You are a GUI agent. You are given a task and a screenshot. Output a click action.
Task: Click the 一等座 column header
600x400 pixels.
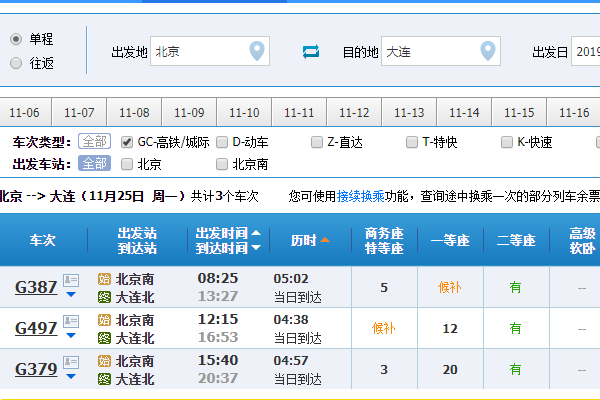tap(450, 240)
